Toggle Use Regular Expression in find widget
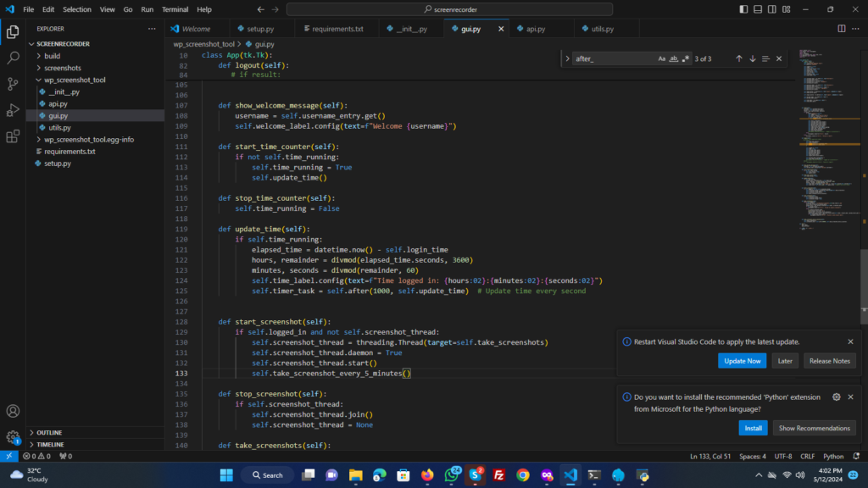The height and width of the screenshot is (488, 868). [x=686, y=58]
